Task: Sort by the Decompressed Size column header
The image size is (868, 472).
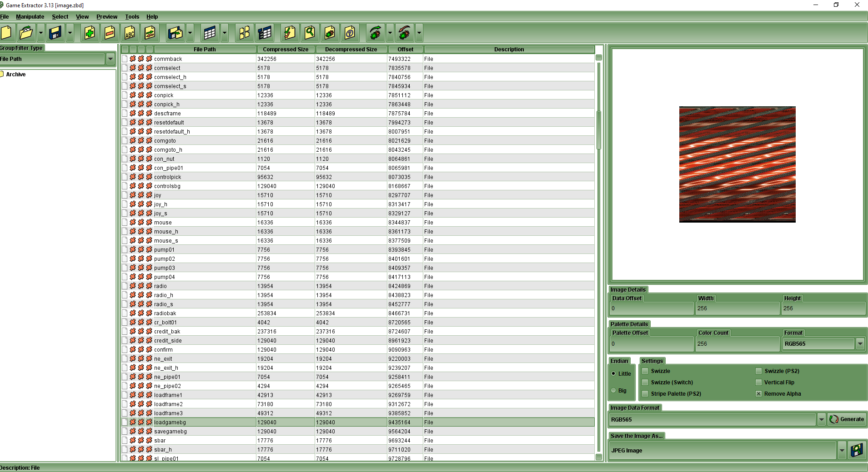Action: point(351,49)
